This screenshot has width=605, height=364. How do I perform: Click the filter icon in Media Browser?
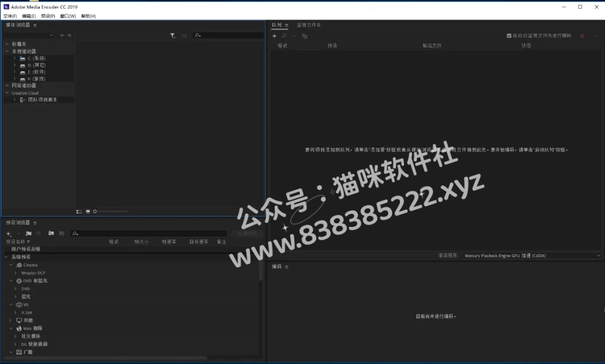point(173,35)
